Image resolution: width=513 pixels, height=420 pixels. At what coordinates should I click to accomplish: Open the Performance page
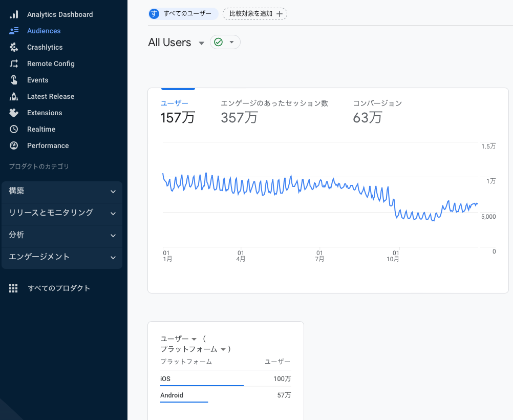tap(48, 145)
